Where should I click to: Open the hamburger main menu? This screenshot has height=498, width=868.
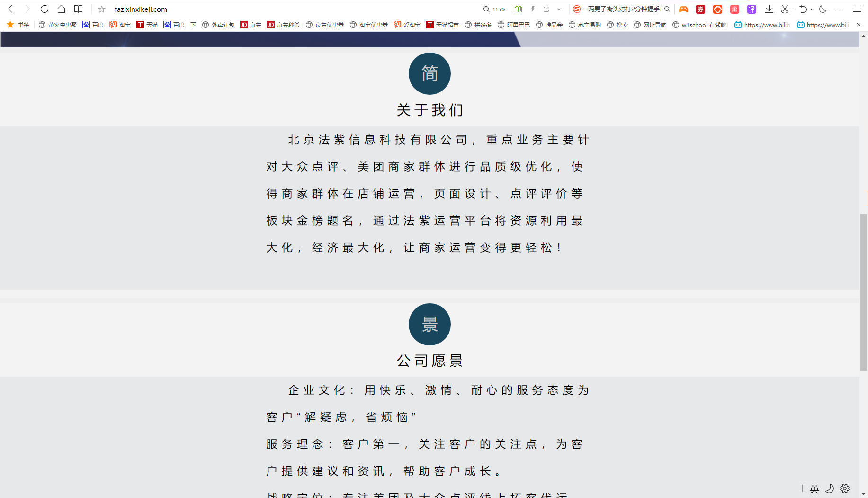coord(857,9)
